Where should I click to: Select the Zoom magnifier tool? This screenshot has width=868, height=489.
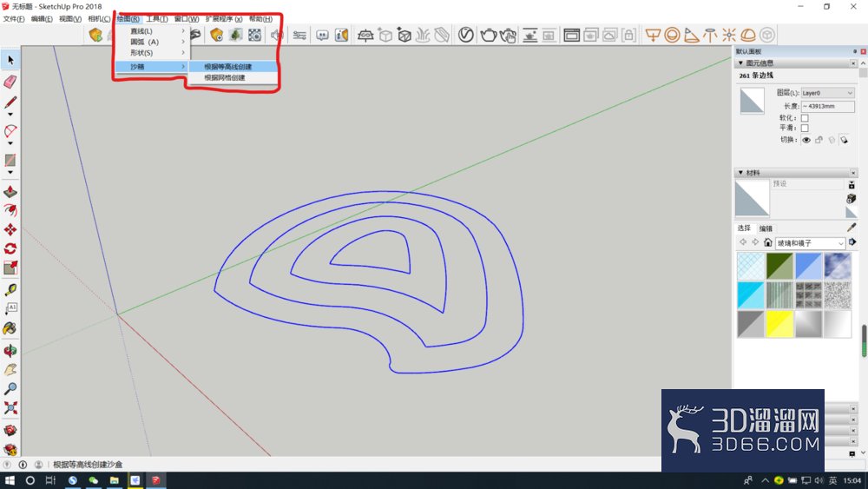point(10,389)
